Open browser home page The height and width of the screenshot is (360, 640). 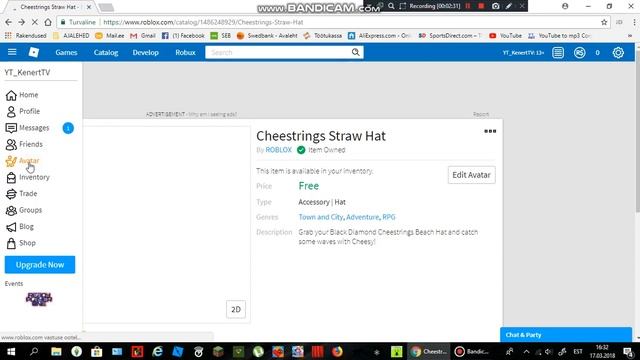pos(48,22)
